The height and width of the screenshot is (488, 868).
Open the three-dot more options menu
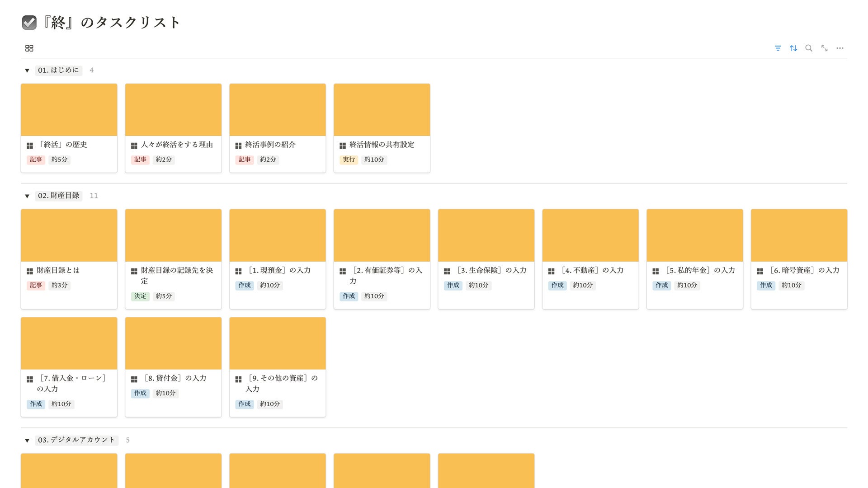(x=840, y=48)
